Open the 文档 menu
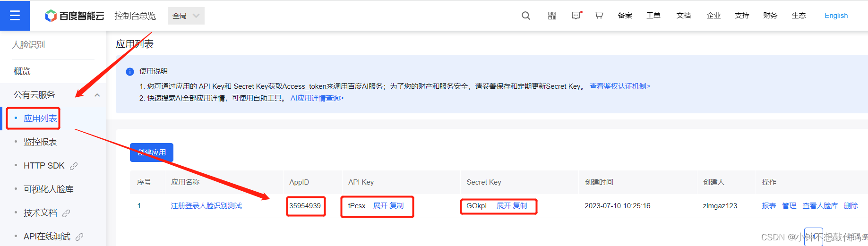The width and height of the screenshot is (868, 246). pos(683,16)
